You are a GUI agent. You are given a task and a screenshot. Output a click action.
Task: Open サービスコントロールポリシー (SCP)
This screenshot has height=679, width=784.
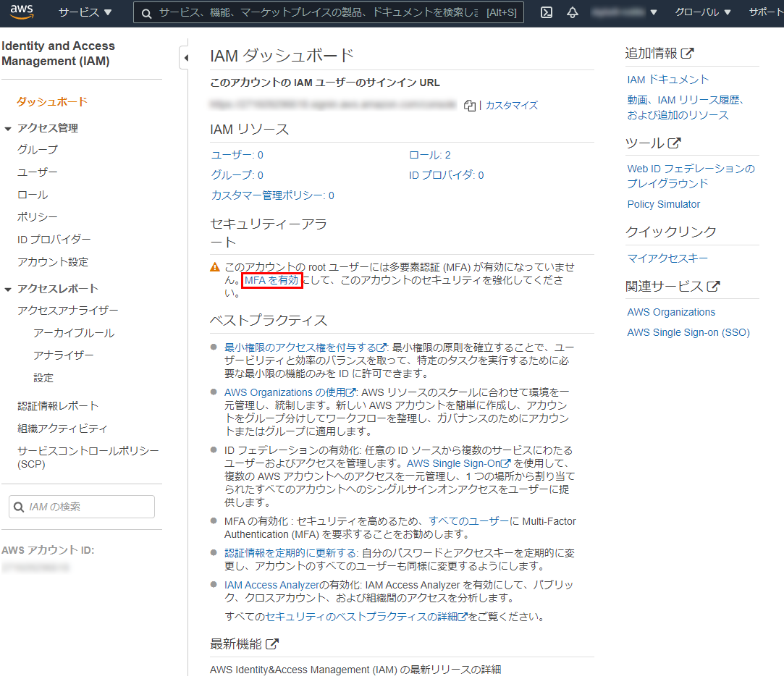[x=88, y=457]
